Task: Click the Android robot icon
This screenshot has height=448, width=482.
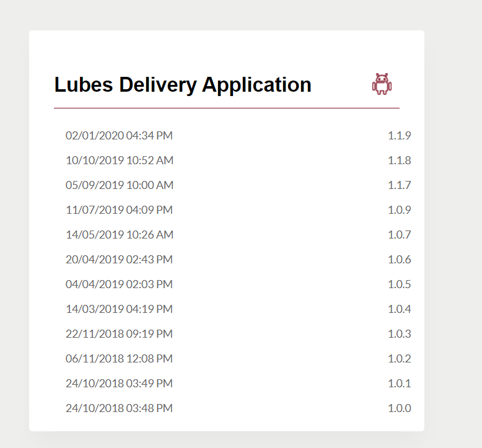Action: pos(382,84)
